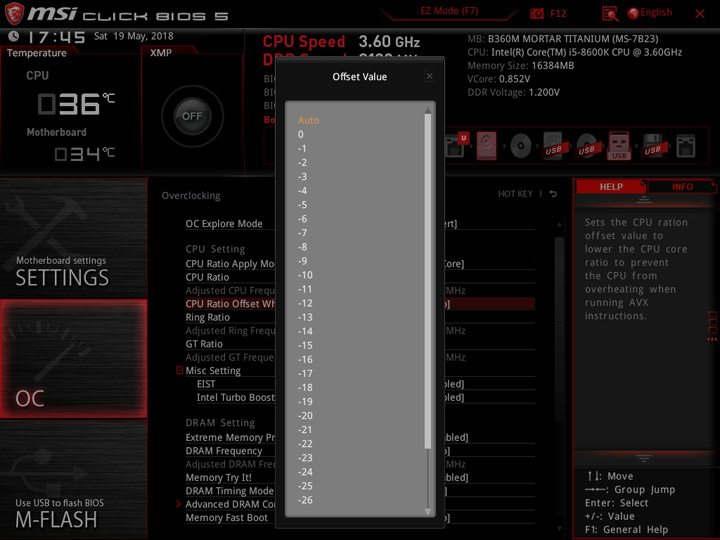This screenshot has width=720, height=540.
Task: Toggle the XMP OFF button
Action: [x=192, y=116]
